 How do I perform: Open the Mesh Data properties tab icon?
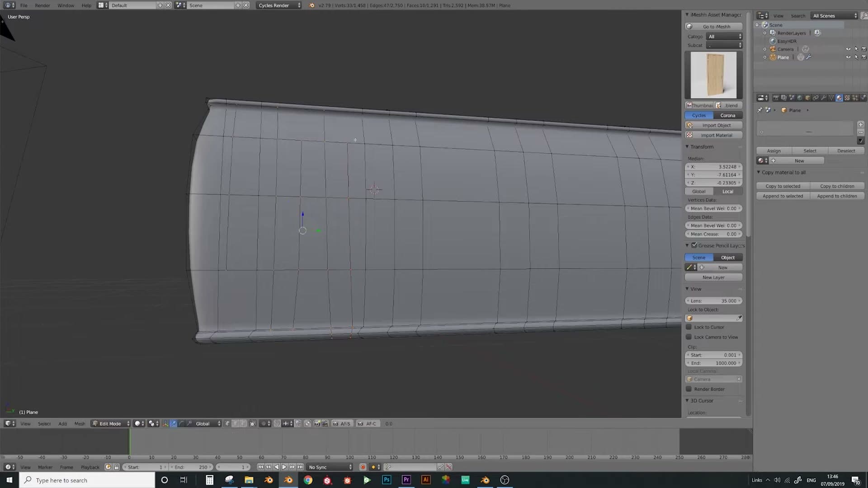pos(831,98)
